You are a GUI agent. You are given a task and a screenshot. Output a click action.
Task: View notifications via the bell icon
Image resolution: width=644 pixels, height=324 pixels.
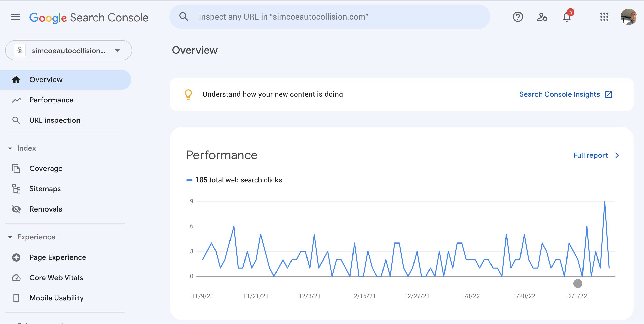pyautogui.click(x=566, y=18)
